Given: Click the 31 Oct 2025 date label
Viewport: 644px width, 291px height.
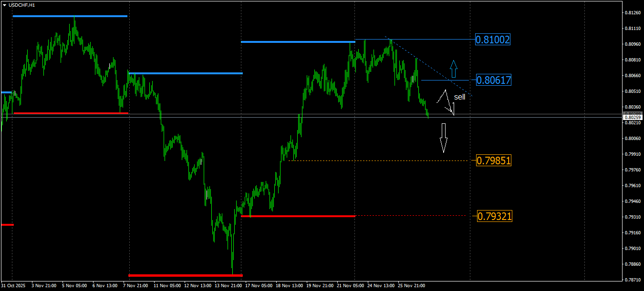Looking at the screenshot, I should tap(13, 286).
